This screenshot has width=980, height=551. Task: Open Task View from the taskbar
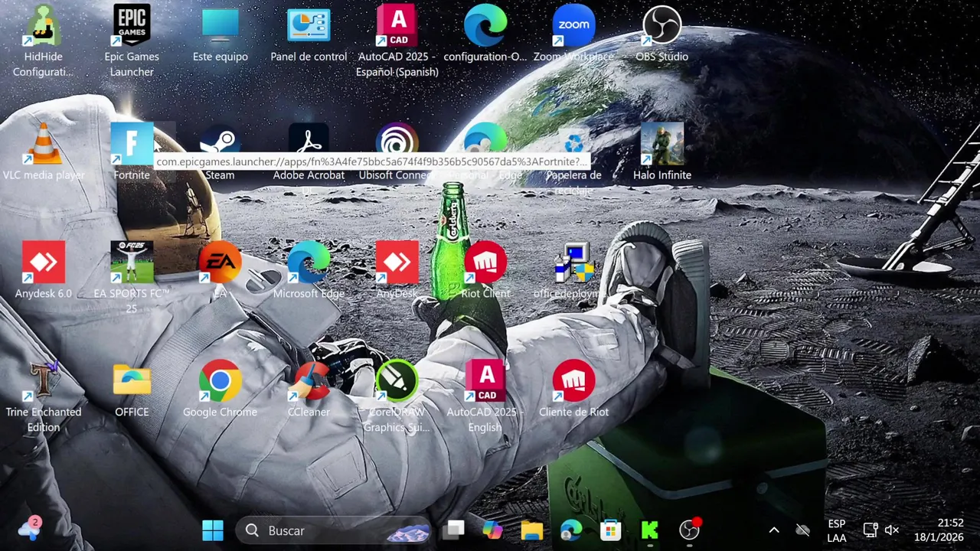[455, 530]
